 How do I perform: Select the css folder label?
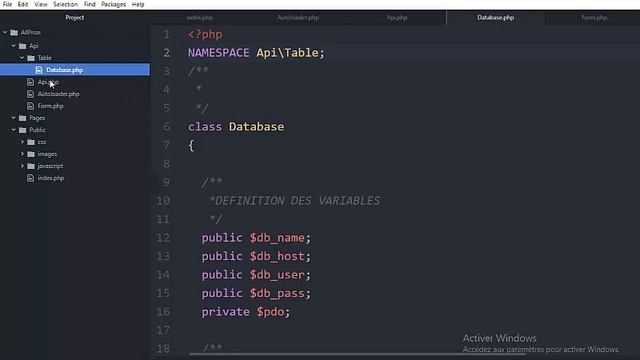pyautogui.click(x=42, y=142)
